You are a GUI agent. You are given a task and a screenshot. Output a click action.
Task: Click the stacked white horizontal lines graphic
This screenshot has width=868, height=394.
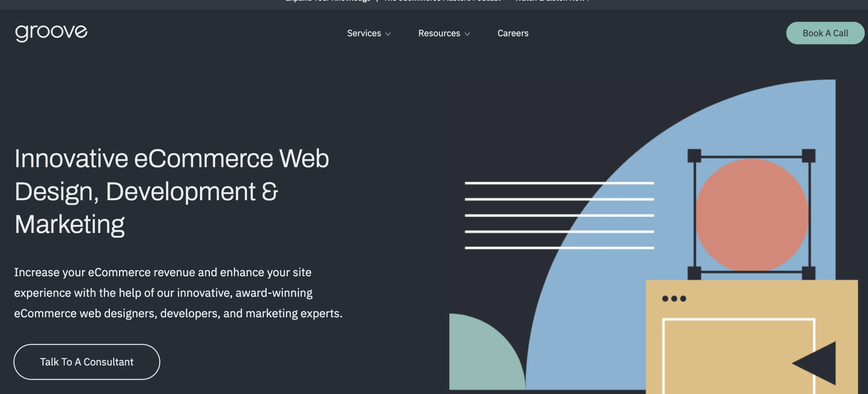click(x=559, y=215)
